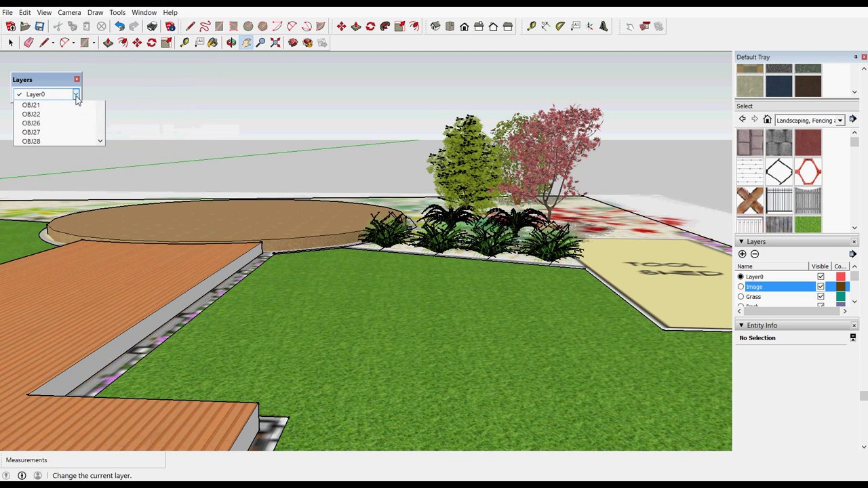Click the Print icon
The height and width of the screenshot is (488, 868).
pyautogui.click(x=152, y=26)
